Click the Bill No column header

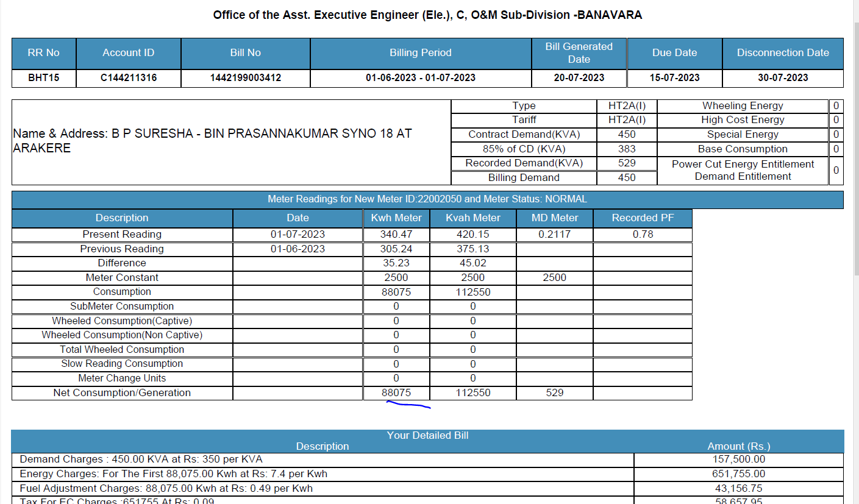246,53
